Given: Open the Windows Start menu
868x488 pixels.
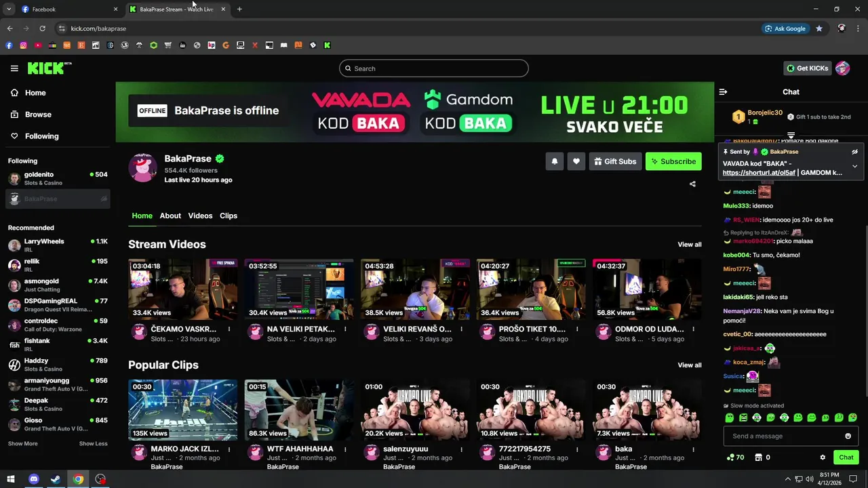Looking at the screenshot, I should click(11, 479).
